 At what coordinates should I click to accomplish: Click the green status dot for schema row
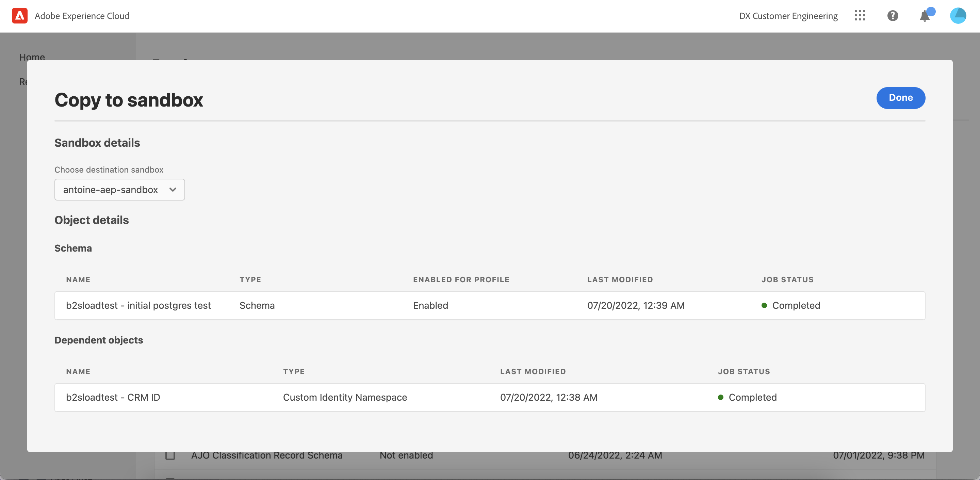pyautogui.click(x=764, y=305)
